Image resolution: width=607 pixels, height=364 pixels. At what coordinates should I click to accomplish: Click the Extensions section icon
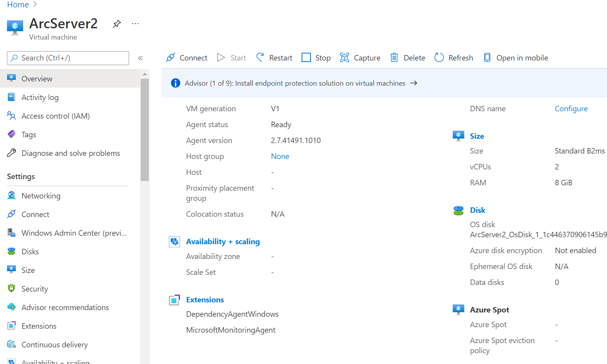(174, 300)
